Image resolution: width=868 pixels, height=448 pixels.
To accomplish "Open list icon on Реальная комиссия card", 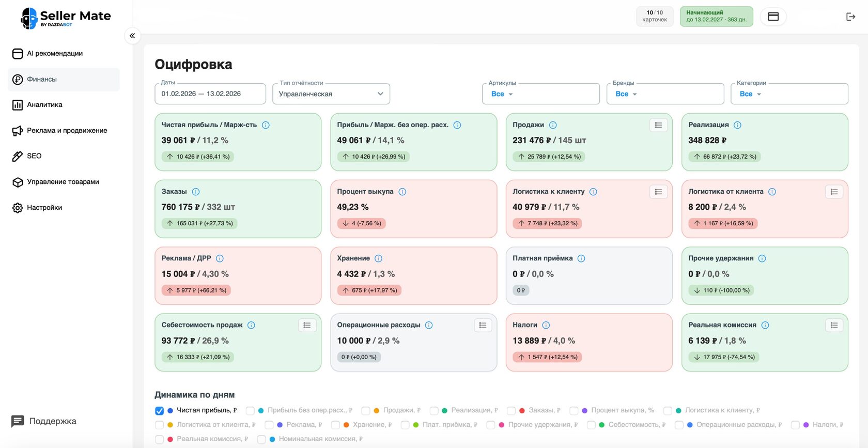I will point(834,325).
